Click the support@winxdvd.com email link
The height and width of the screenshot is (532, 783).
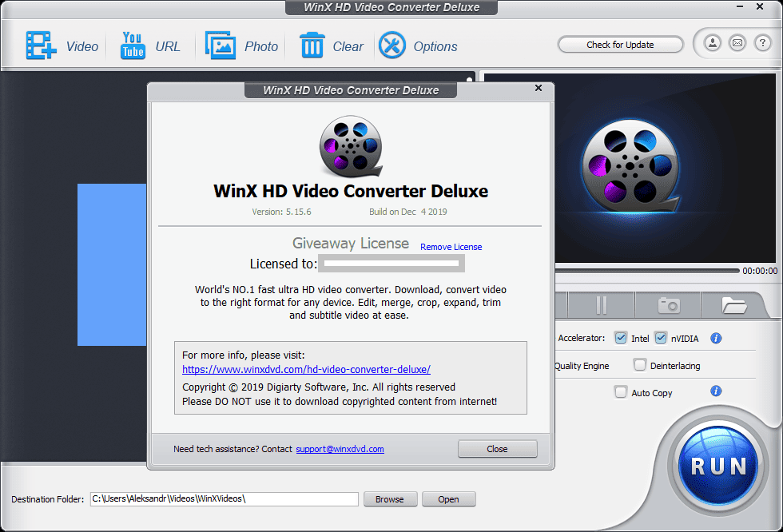pyautogui.click(x=340, y=449)
